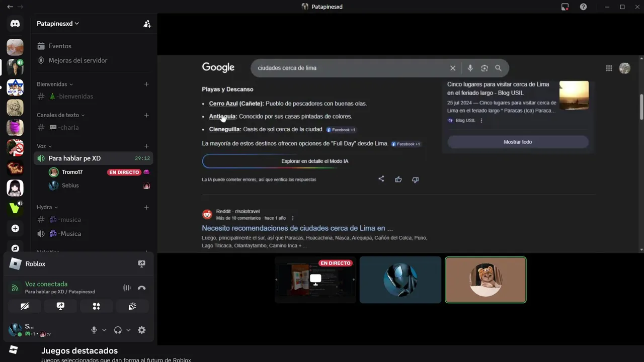
Task: Add a server with the plus icon
Action: pos(15,228)
